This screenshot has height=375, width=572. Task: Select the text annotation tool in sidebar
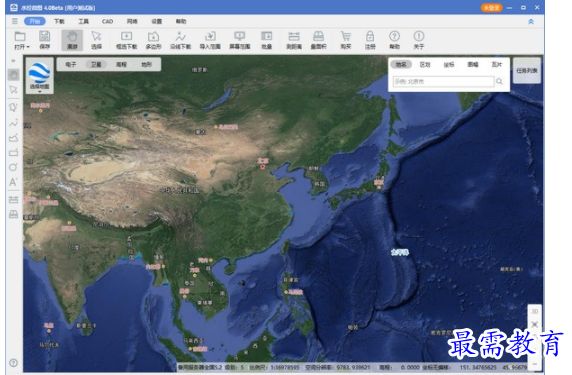point(13,182)
